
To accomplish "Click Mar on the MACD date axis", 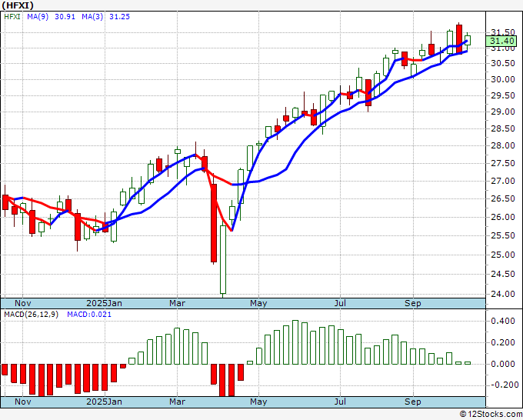I will [x=177, y=402].
